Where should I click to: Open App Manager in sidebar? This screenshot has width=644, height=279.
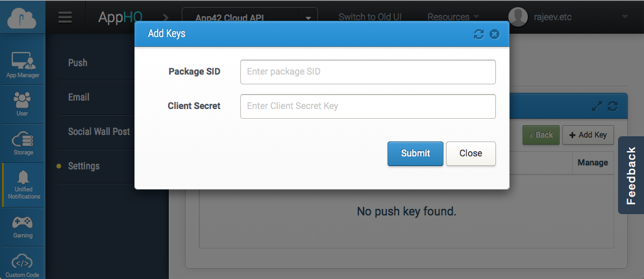click(x=23, y=65)
